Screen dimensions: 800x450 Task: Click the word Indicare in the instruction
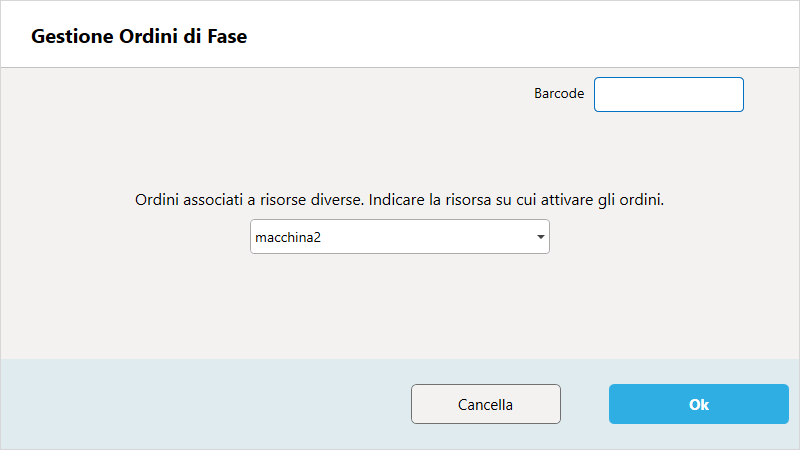point(396,199)
